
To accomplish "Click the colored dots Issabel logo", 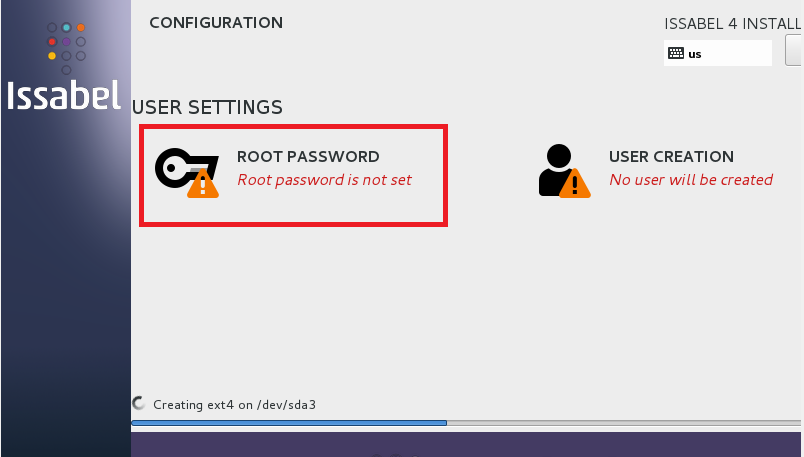I will 66,48.
